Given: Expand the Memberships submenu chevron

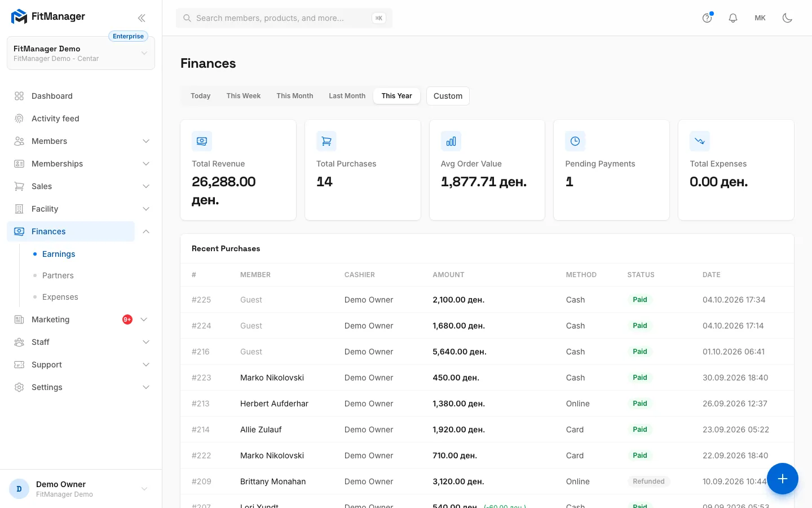Looking at the screenshot, I should click(146, 164).
